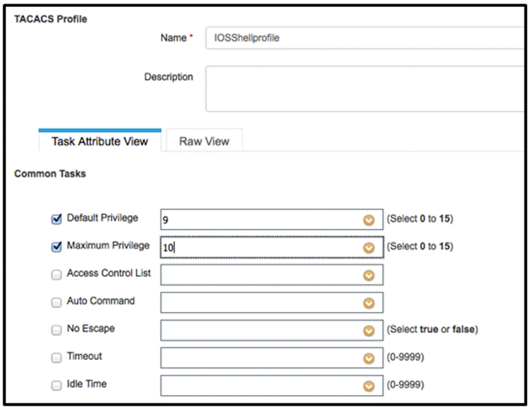Open the Timeout value dropdown

coord(369,358)
